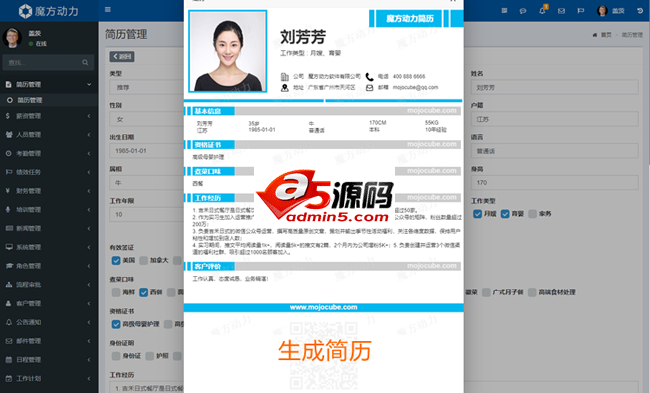
Task: Click the clock icon for 考勤管理
Action: 8,153
